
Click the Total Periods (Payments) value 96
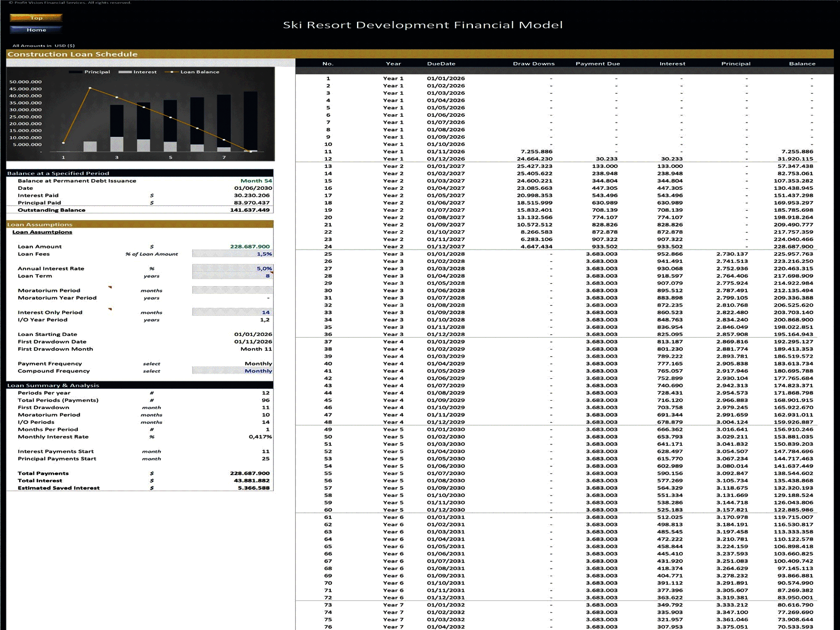point(266,400)
